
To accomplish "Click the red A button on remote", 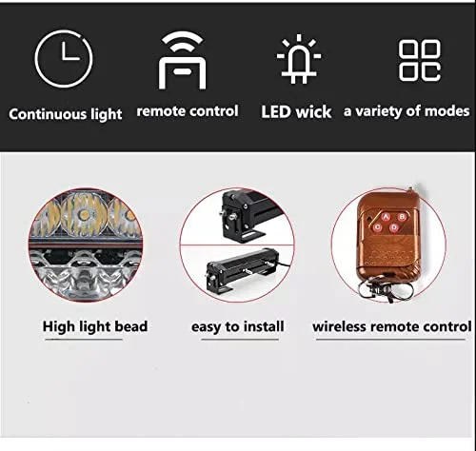I will click(386, 217).
